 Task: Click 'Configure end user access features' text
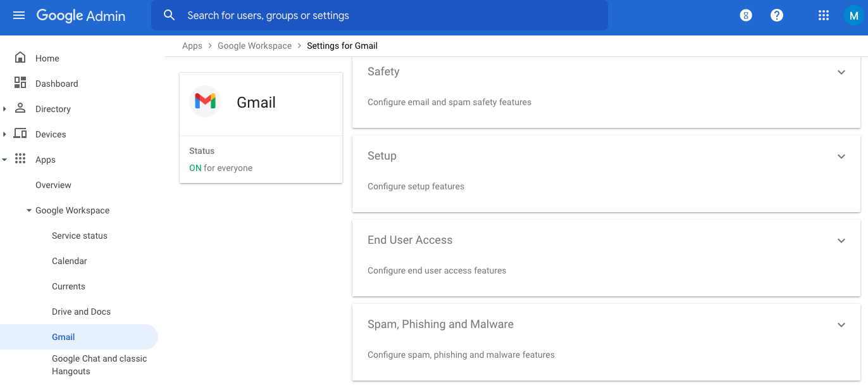437,270
